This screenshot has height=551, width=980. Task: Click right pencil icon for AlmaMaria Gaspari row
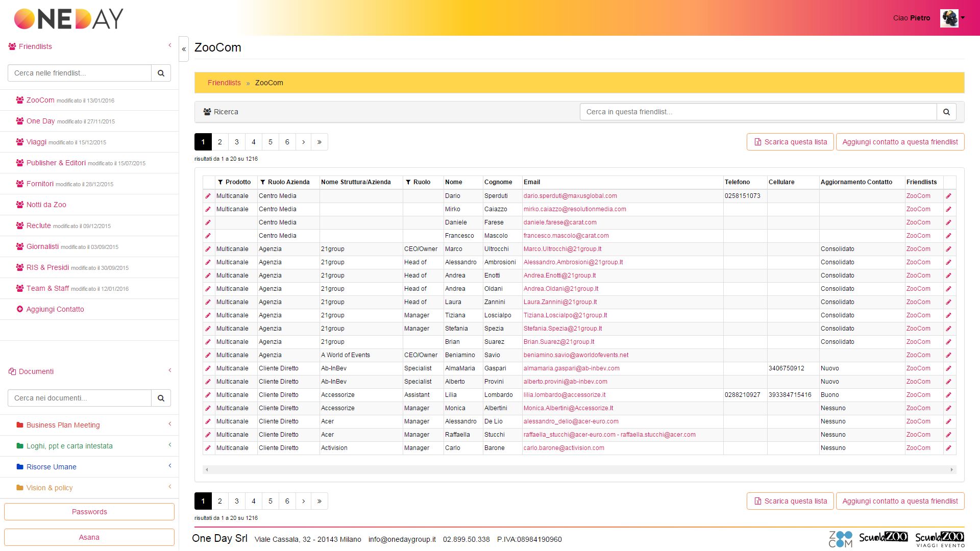pyautogui.click(x=948, y=368)
